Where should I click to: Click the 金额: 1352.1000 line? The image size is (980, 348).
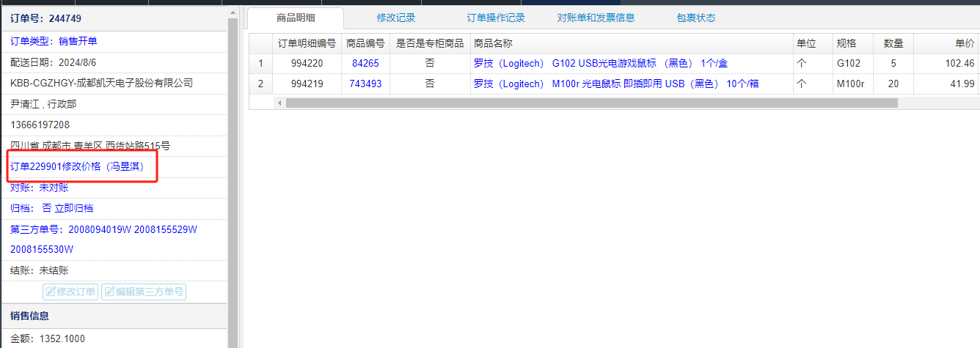click(48, 338)
